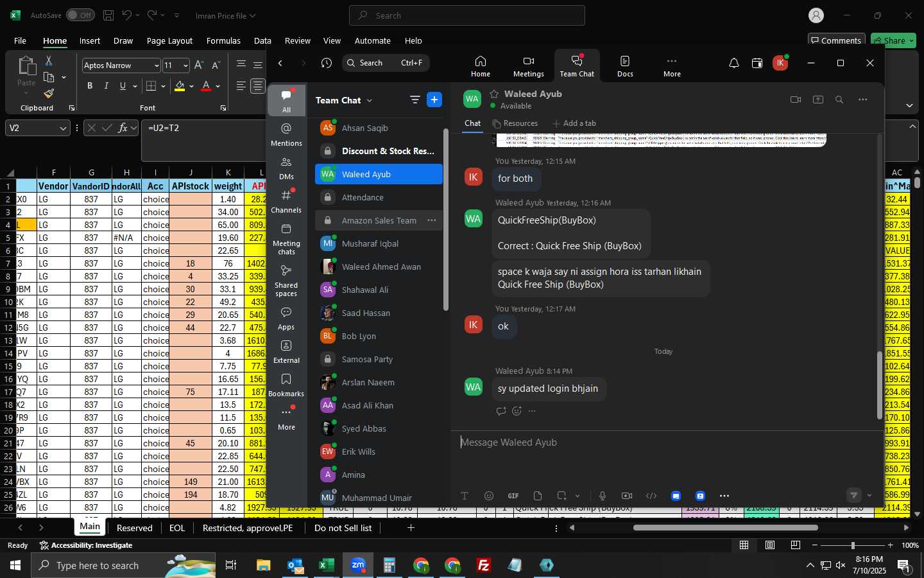Image resolution: width=924 pixels, height=578 pixels.
Task: Open Resources tab in chat
Action: point(515,123)
